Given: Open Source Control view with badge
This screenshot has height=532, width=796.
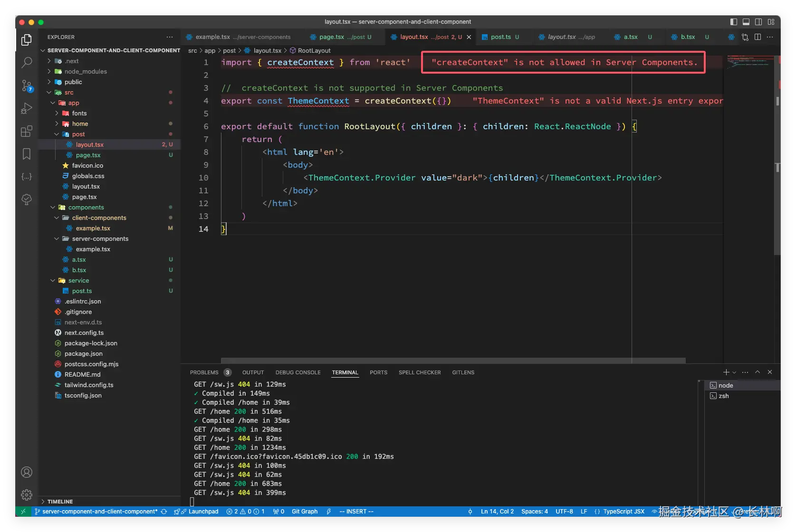Looking at the screenshot, I should pos(27,85).
